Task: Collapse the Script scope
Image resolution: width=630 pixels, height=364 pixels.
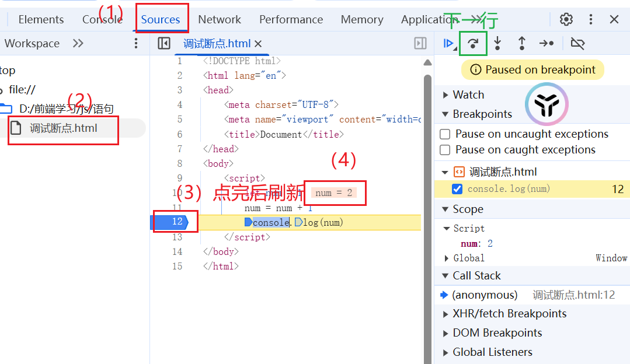Action: click(447, 228)
